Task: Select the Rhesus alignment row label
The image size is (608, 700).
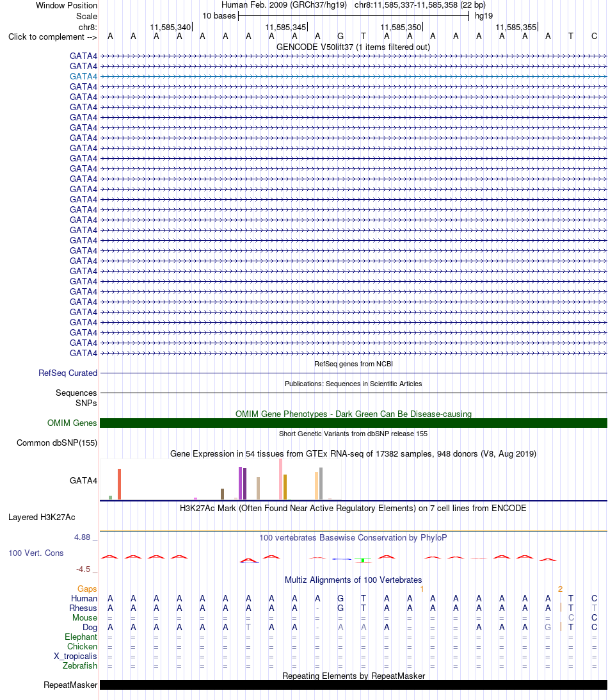Action: pyautogui.click(x=83, y=608)
